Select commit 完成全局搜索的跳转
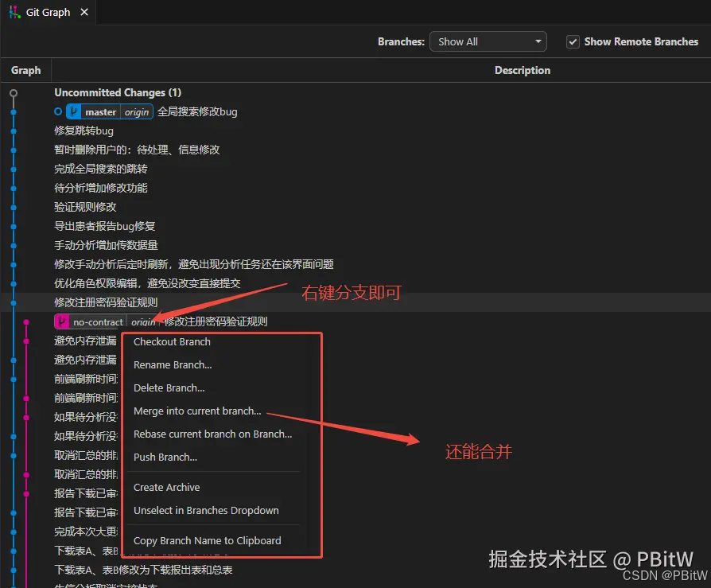Image resolution: width=711 pixels, height=588 pixels. 101,169
